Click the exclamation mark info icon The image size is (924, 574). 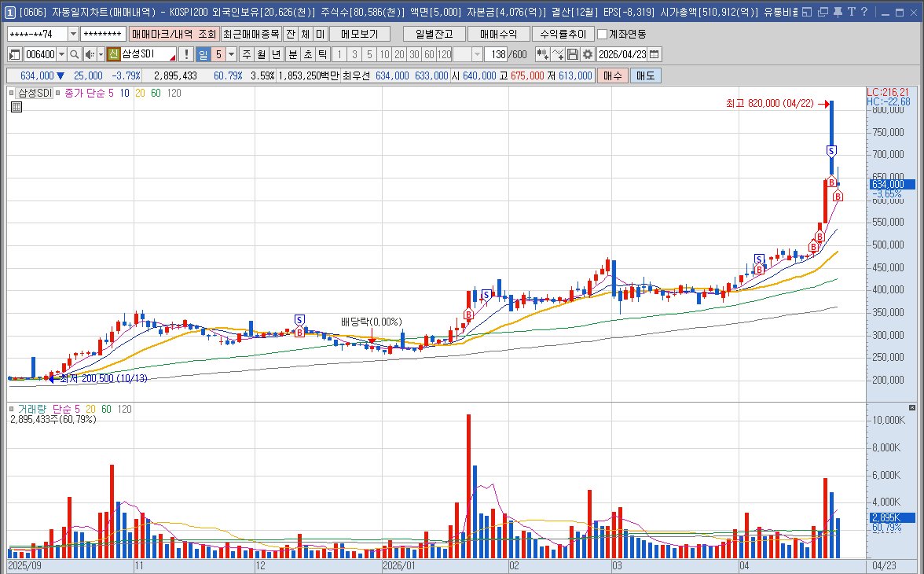click(185, 54)
